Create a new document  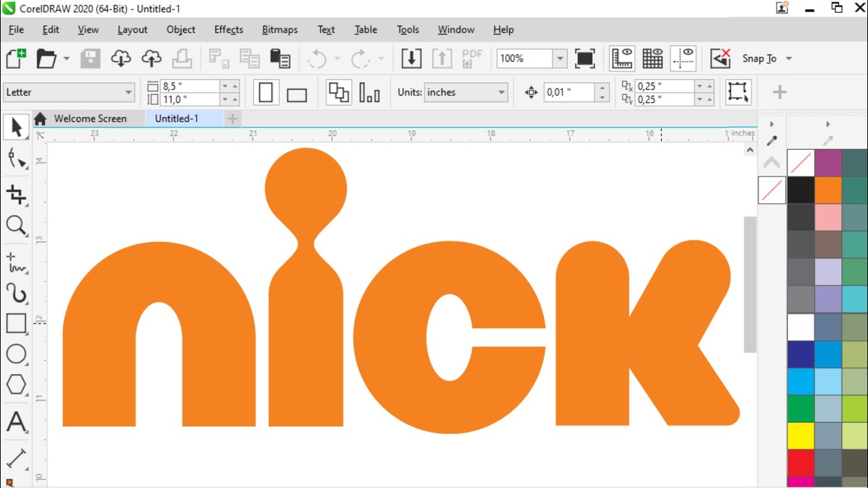(16, 58)
